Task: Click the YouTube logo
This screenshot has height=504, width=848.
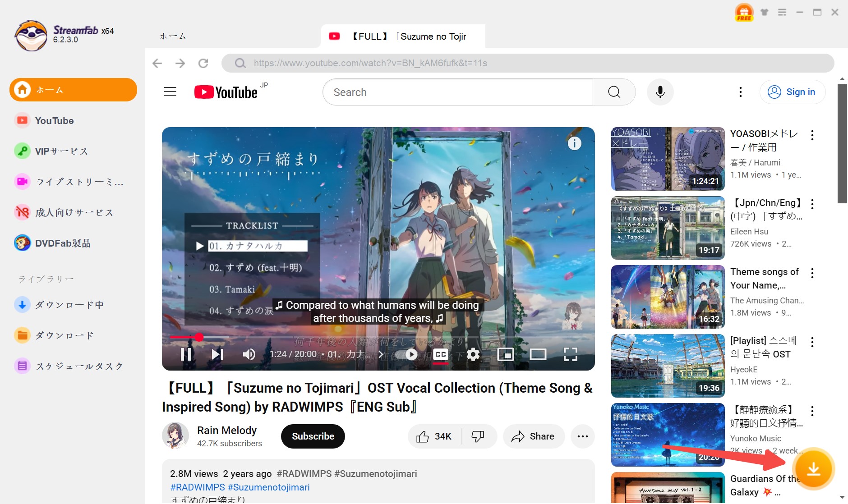Action: coord(226,92)
